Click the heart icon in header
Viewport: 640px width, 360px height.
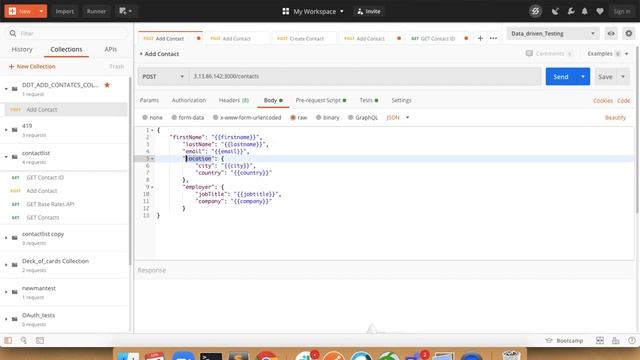click(600, 11)
